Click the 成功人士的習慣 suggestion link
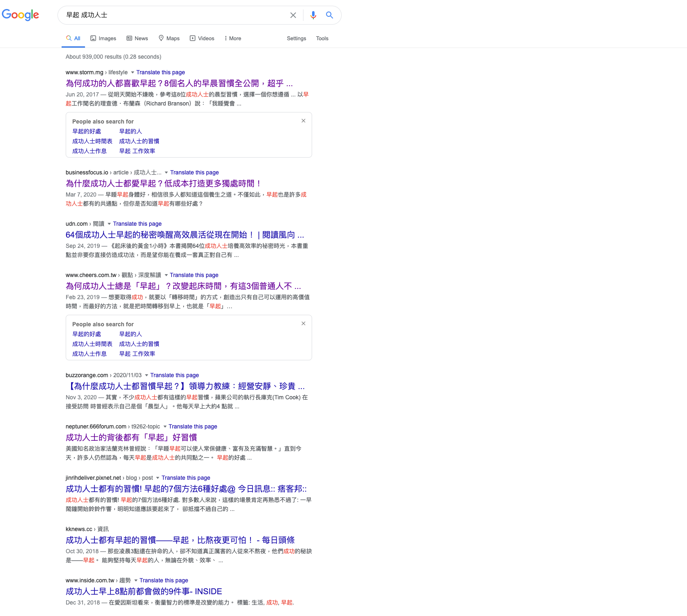The width and height of the screenshot is (687, 616). [139, 141]
